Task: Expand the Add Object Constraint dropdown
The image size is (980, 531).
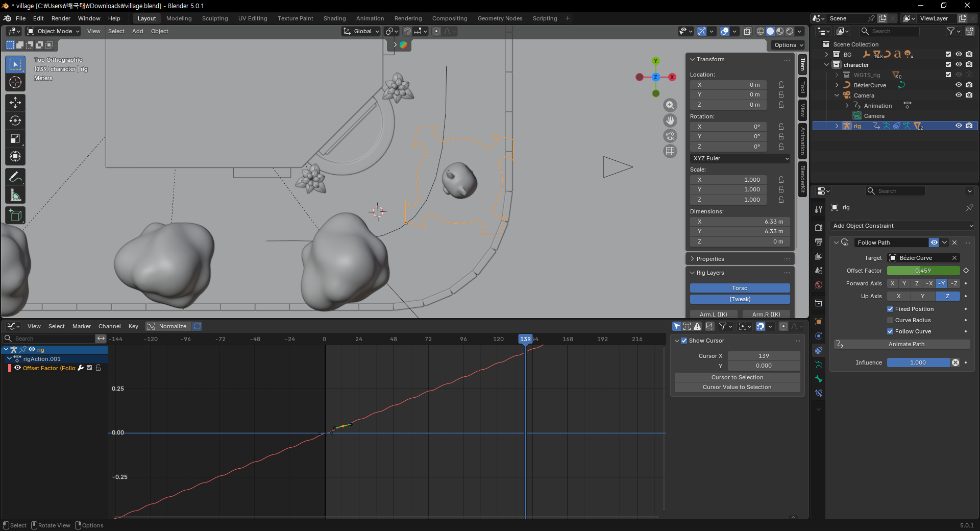Action: pos(902,226)
